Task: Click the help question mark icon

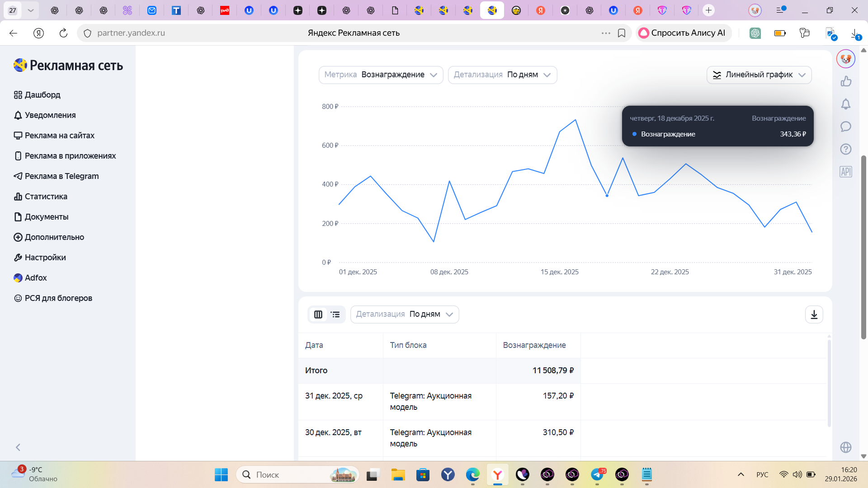Action: tap(845, 149)
